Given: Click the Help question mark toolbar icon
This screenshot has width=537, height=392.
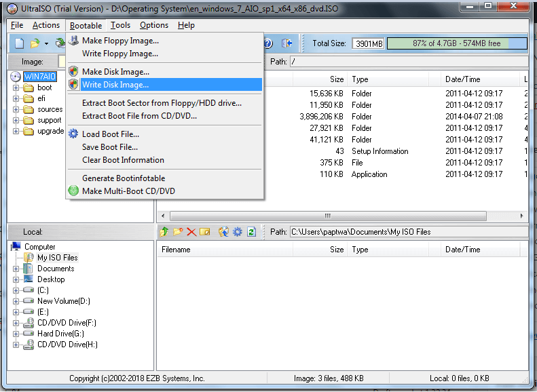Looking at the screenshot, I should (x=268, y=43).
